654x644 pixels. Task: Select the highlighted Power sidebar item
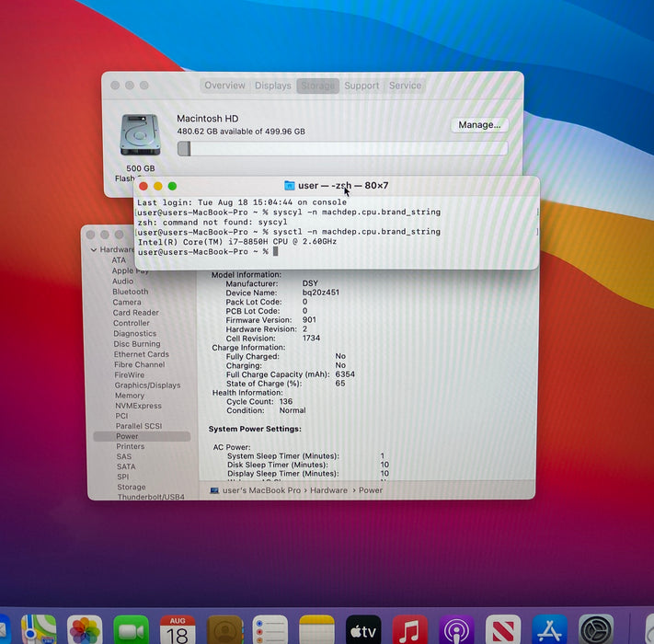(x=142, y=436)
